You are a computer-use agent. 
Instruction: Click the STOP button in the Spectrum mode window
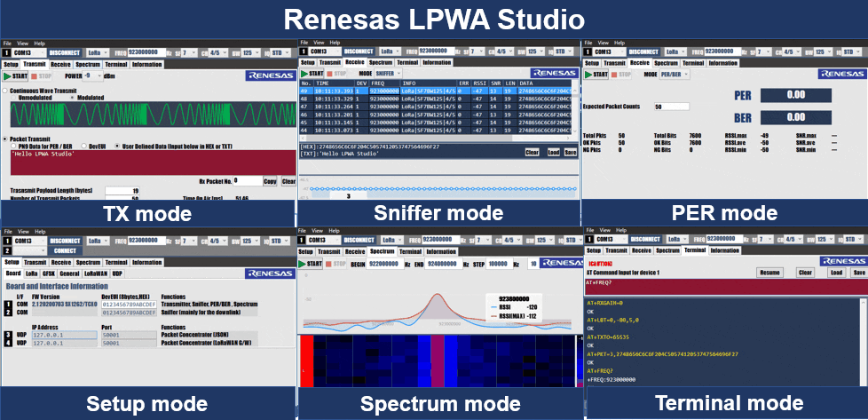tap(336, 264)
